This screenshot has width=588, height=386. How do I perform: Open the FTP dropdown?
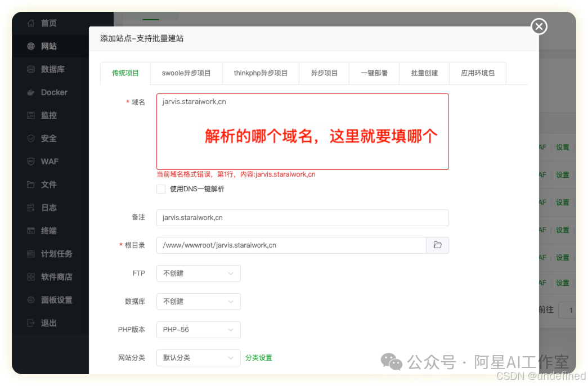(x=199, y=273)
